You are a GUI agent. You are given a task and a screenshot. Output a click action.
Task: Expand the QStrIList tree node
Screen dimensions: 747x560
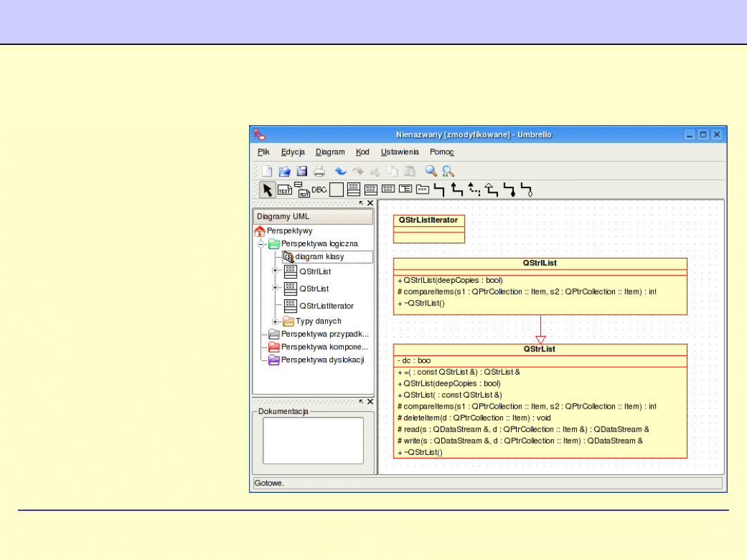tap(275, 272)
